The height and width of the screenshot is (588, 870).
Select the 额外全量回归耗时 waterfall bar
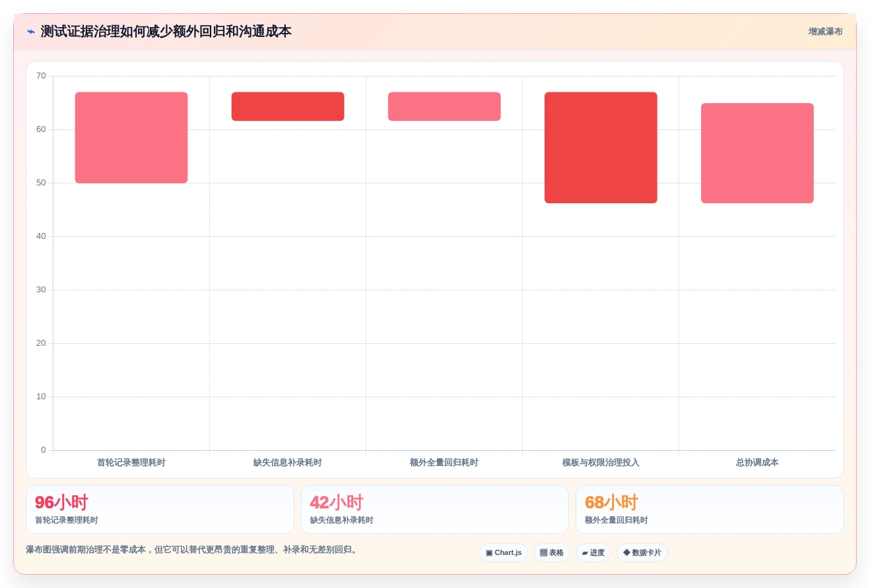[444, 107]
